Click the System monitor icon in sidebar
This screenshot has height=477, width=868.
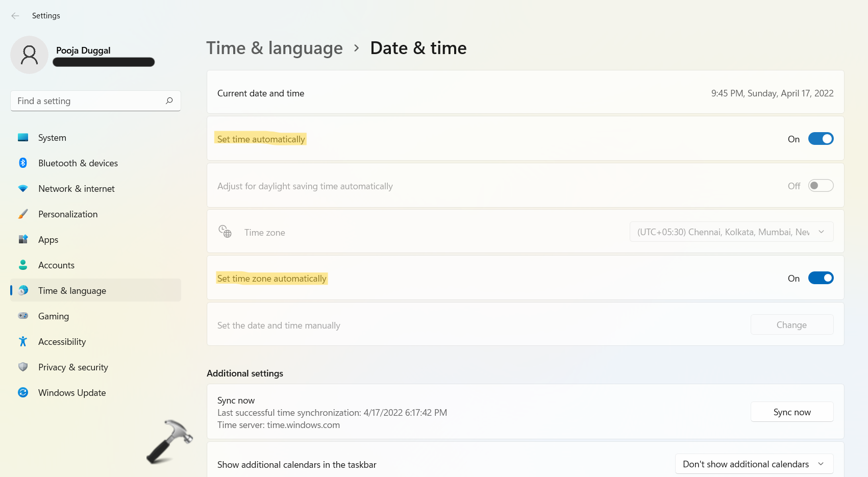(x=23, y=137)
